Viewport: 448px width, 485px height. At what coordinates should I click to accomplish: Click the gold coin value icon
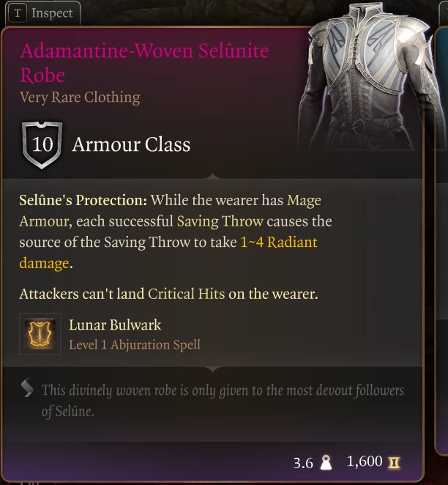394,463
